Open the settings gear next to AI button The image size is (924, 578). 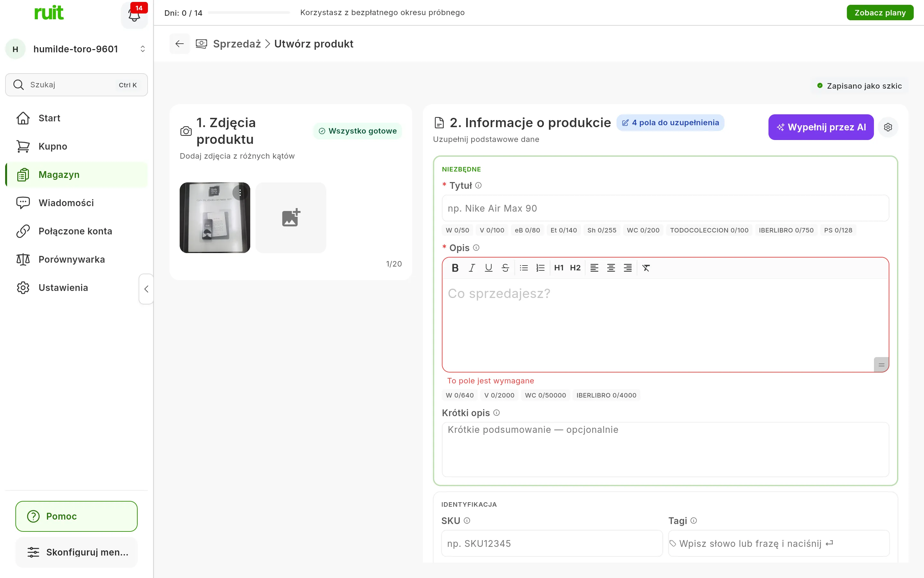point(888,127)
